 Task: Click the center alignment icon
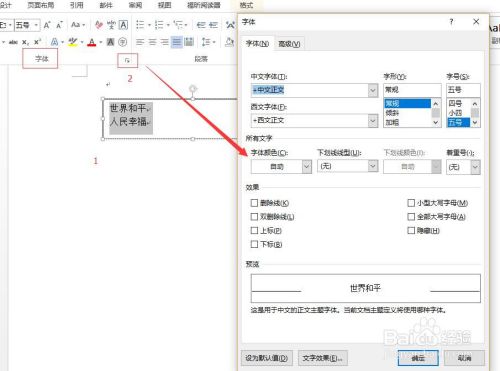[152, 42]
